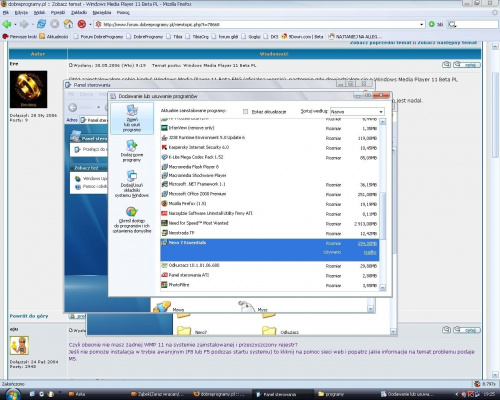The height and width of the screenshot is (400, 500).
Task: Click the 'Zobacz poprzedni temat' link
Action: (x=380, y=43)
